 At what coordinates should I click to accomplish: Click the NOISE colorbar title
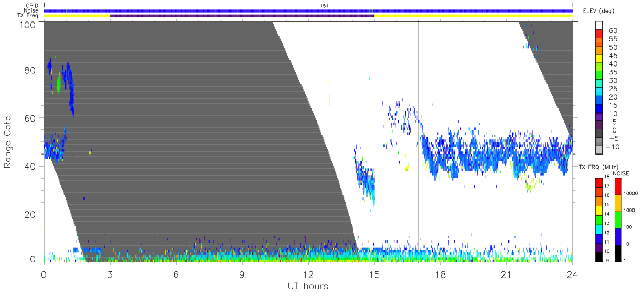pyautogui.click(x=622, y=173)
